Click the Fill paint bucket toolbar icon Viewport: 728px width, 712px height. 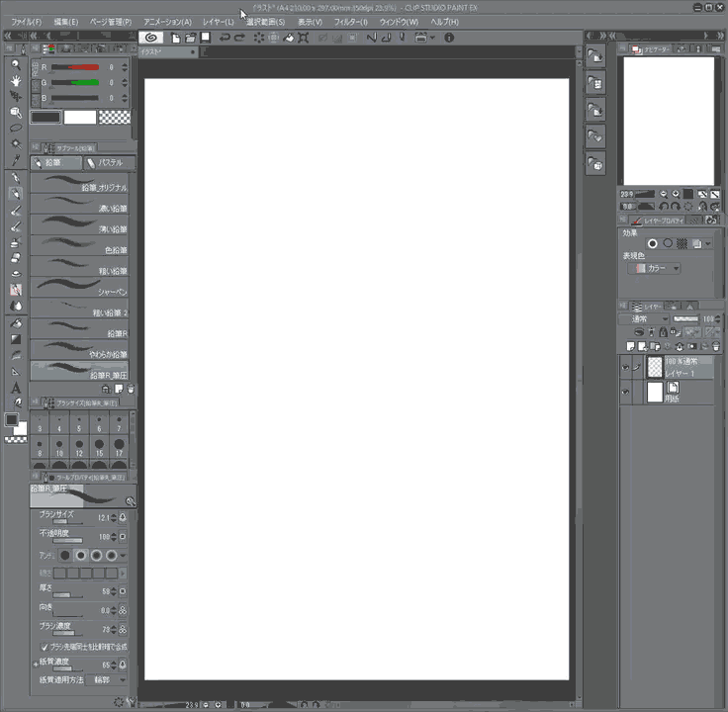click(288, 38)
